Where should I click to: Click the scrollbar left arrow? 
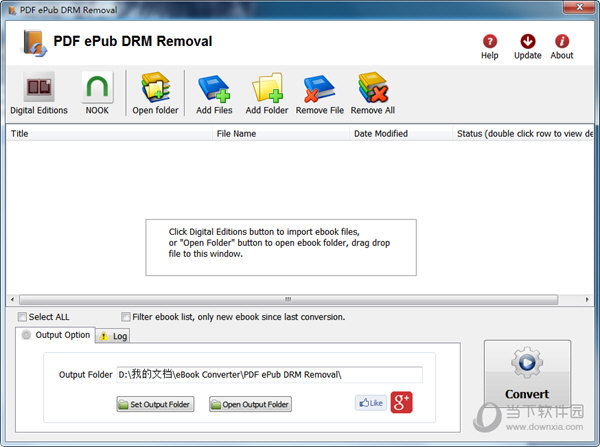click(12, 299)
